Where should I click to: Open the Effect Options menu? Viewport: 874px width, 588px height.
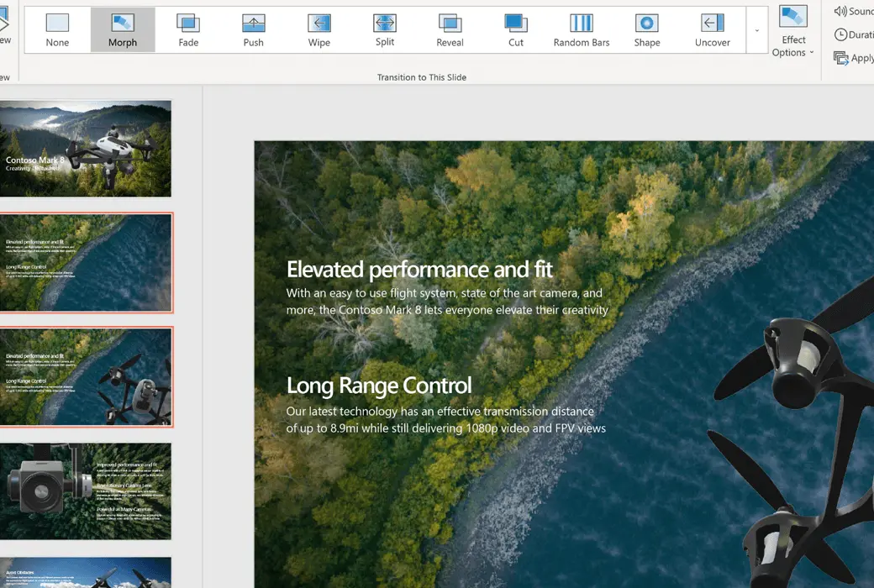pyautogui.click(x=793, y=30)
